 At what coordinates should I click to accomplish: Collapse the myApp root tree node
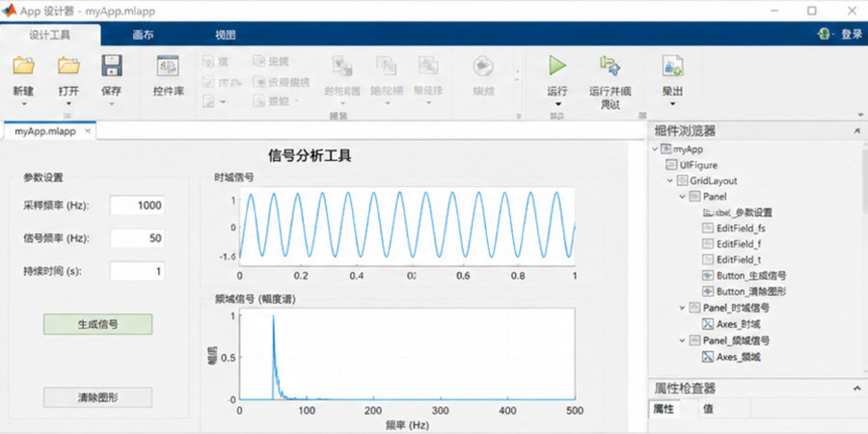(656, 149)
